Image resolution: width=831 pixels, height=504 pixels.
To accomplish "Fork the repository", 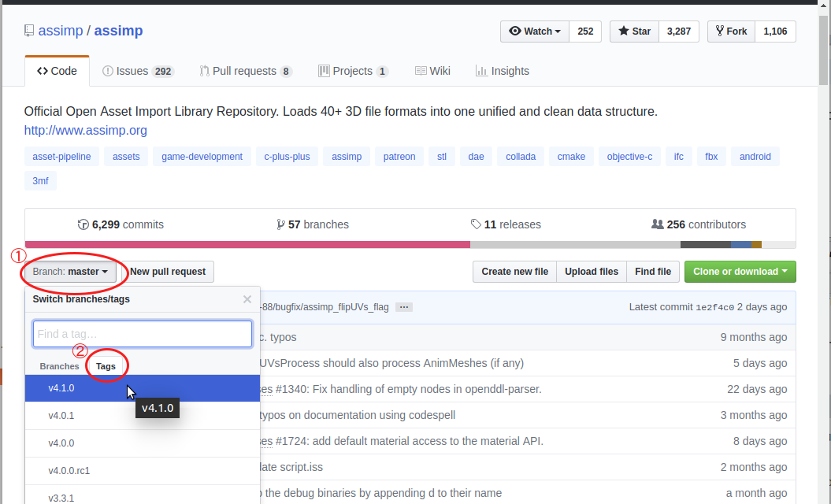I will pos(731,31).
